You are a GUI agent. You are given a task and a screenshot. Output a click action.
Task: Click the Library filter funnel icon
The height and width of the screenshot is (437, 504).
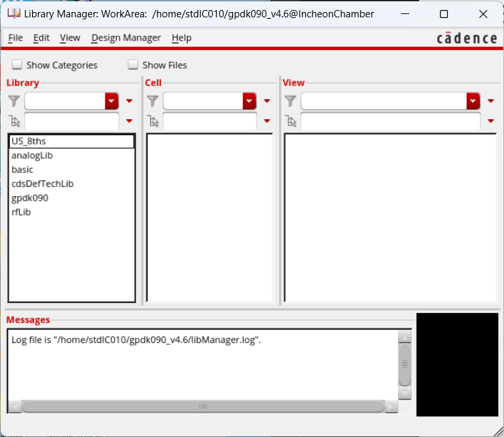[x=14, y=101]
